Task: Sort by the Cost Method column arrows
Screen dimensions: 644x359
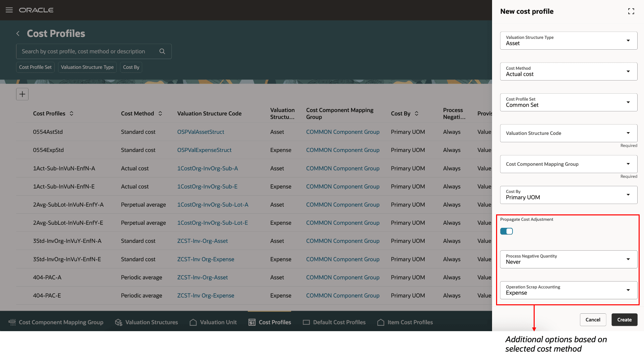Action: coord(160,113)
